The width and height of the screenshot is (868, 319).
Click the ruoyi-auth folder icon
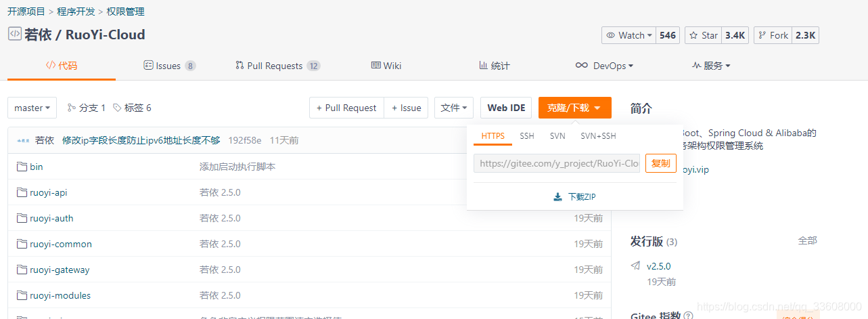pos(22,218)
